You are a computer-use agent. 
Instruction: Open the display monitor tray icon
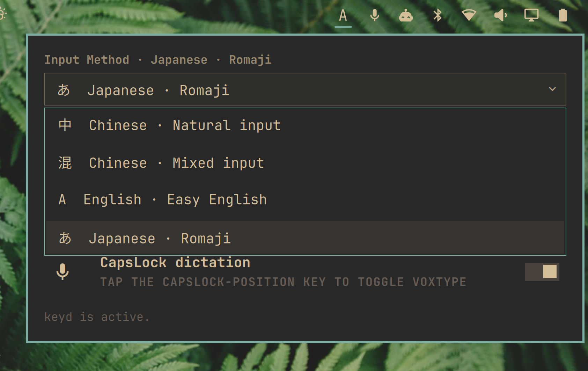[x=531, y=15]
